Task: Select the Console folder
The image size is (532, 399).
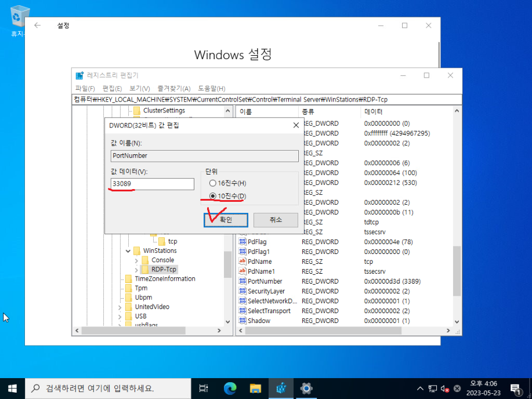Action: click(162, 260)
